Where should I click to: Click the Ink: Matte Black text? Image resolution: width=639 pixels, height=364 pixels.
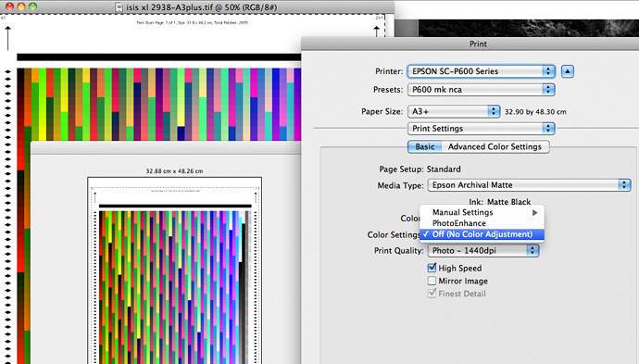point(500,202)
